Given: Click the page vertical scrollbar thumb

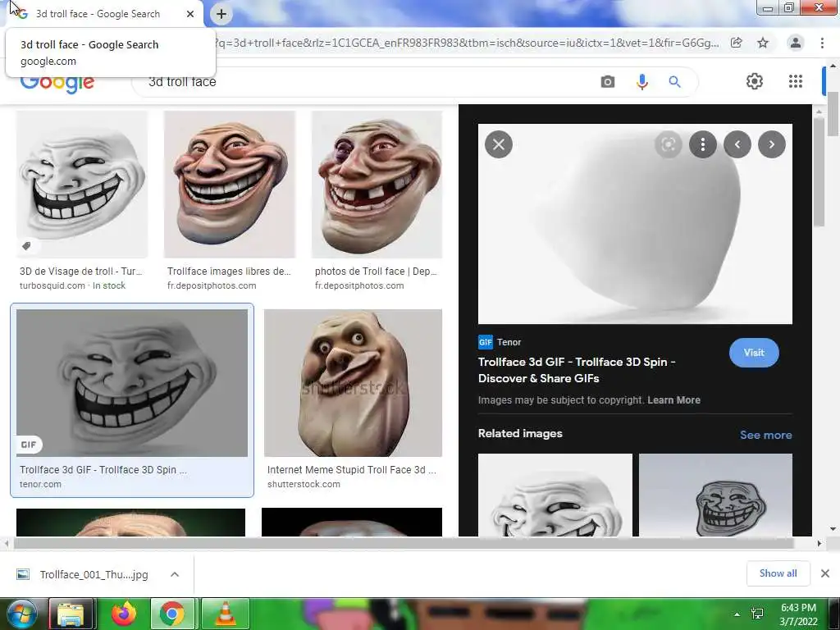Looking at the screenshot, I should pos(833,113).
